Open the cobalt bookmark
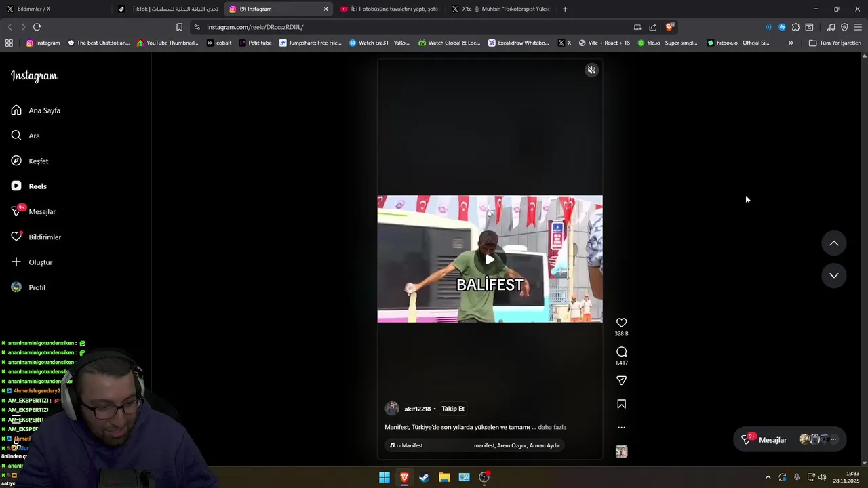Image resolution: width=868 pixels, height=488 pixels. point(219,43)
